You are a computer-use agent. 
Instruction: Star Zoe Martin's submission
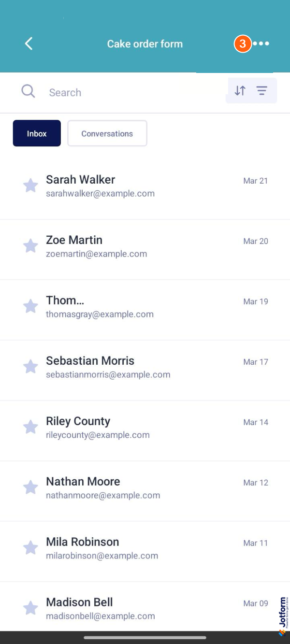[x=30, y=246]
